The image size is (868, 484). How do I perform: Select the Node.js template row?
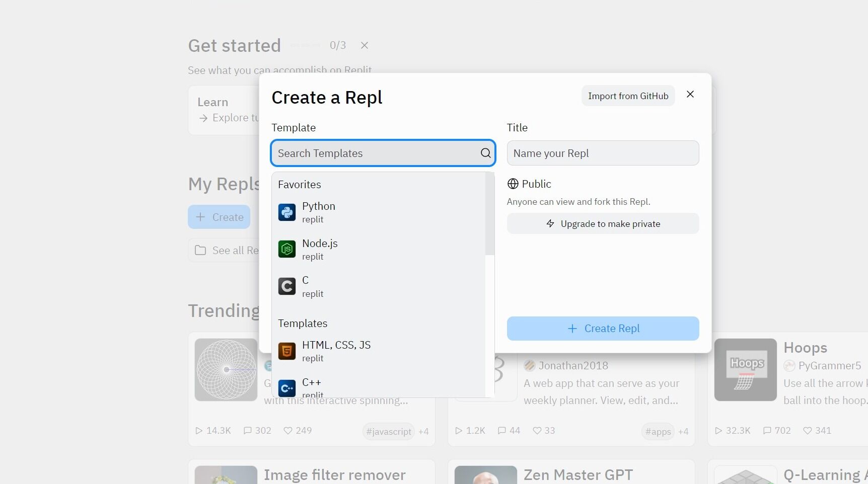[379, 250]
